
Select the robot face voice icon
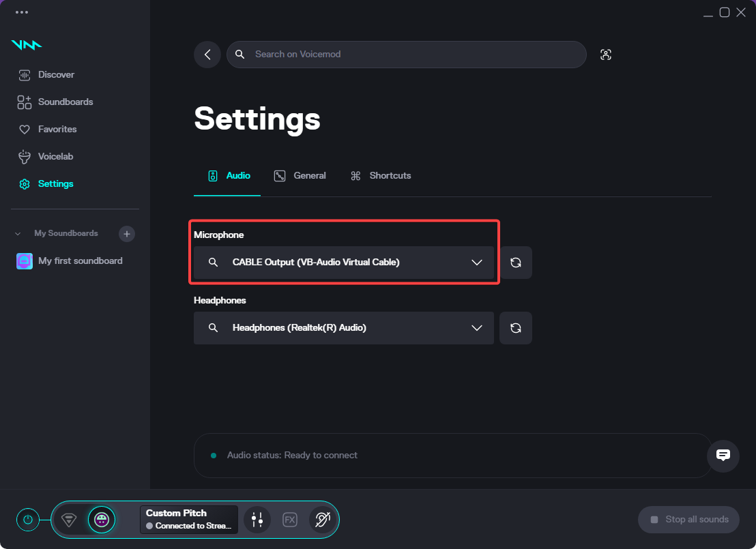[101, 520]
